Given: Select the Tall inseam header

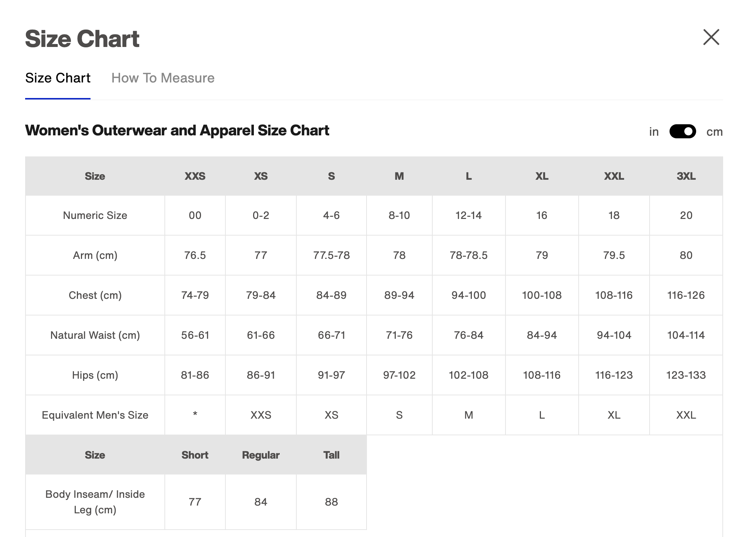Looking at the screenshot, I should [x=331, y=455].
